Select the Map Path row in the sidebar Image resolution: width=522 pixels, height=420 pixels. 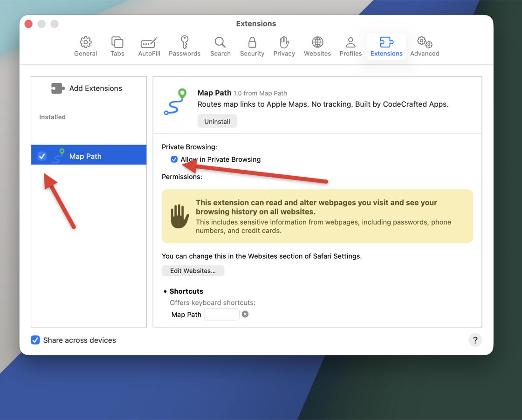coord(89,155)
